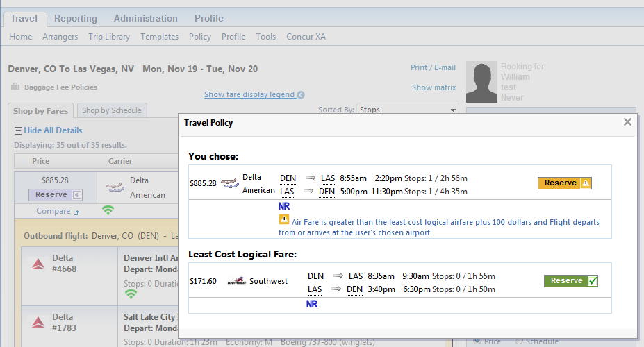This screenshot has height=347, width=644.
Task: Collapse details using the Hide All Details minus box
Action: click(x=18, y=131)
